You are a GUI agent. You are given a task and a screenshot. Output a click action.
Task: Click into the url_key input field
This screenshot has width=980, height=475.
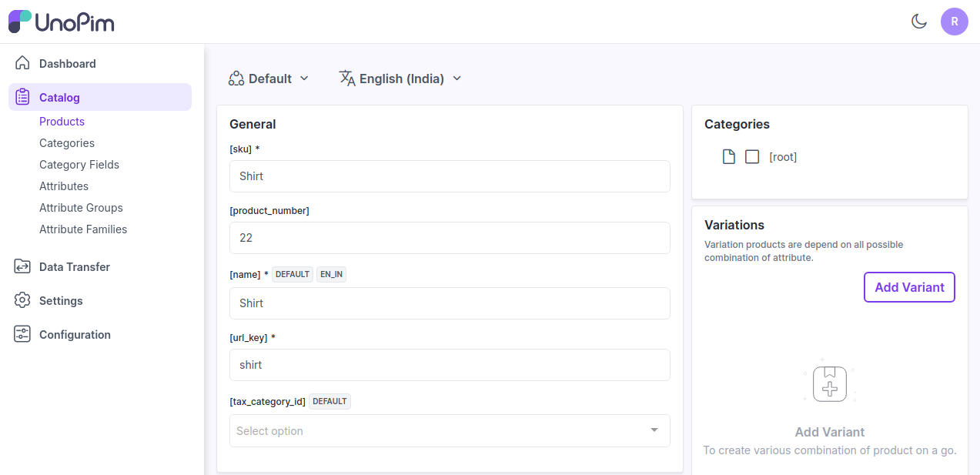pos(450,365)
